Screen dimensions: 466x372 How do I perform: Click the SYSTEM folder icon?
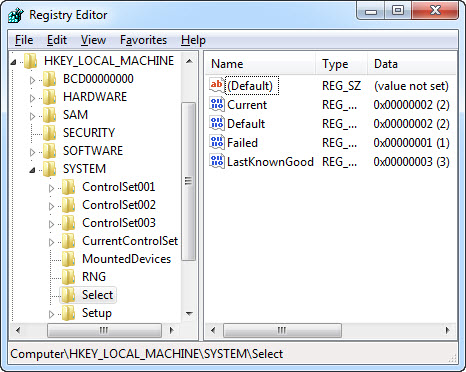50,169
